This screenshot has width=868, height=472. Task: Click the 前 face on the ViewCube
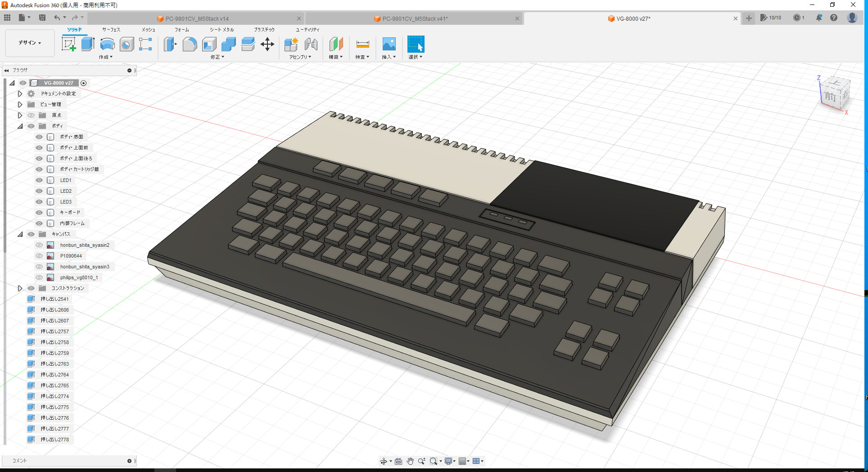830,97
